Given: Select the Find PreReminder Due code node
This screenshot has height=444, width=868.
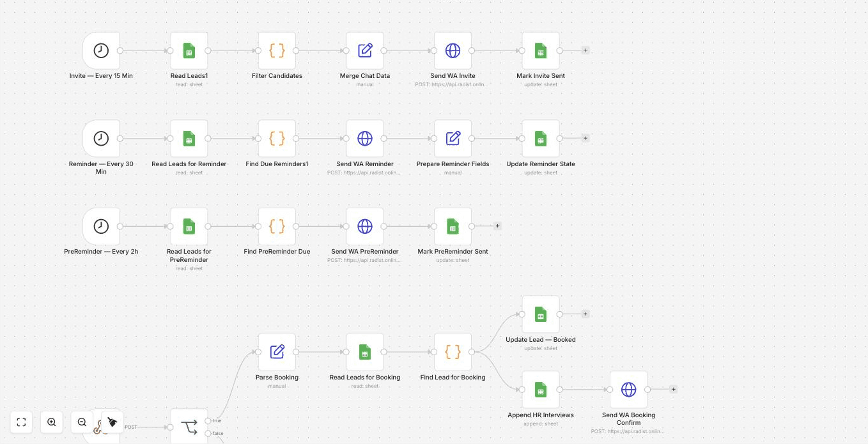Looking at the screenshot, I should 277,226.
